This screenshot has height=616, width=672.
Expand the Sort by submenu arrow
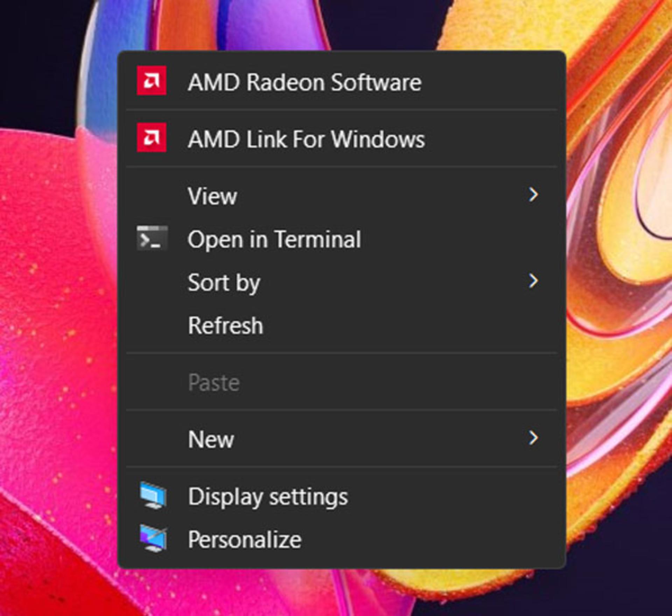click(x=533, y=281)
